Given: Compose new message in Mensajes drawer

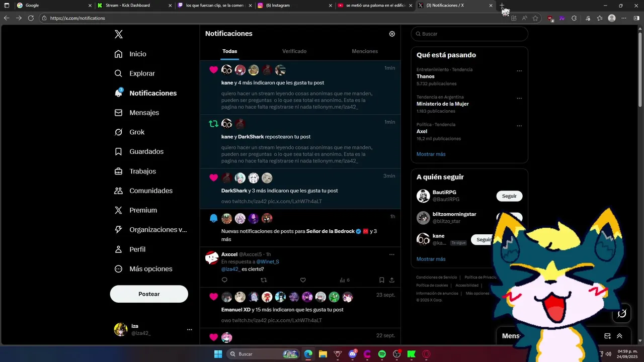Looking at the screenshot, I should pos(607,336).
